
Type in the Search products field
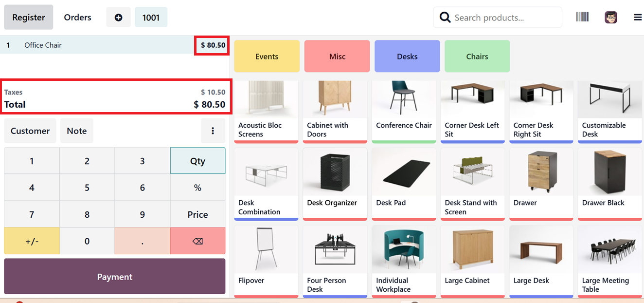[x=505, y=18]
